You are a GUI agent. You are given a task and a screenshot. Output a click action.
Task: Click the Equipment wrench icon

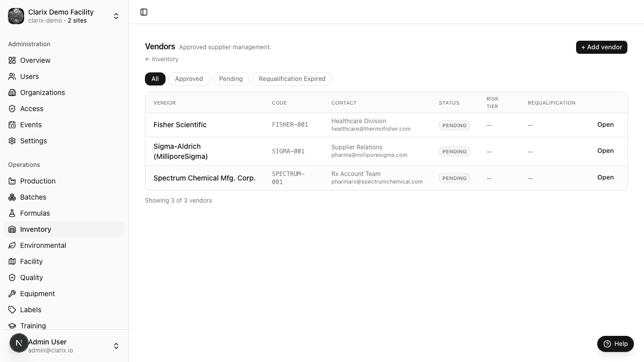pyautogui.click(x=12, y=294)
